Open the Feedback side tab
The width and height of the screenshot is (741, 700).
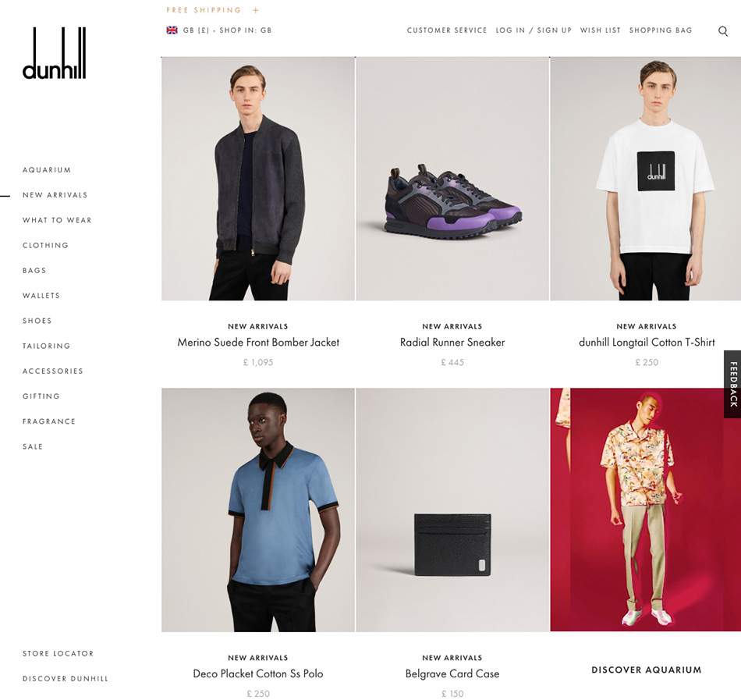click(732, 384)
